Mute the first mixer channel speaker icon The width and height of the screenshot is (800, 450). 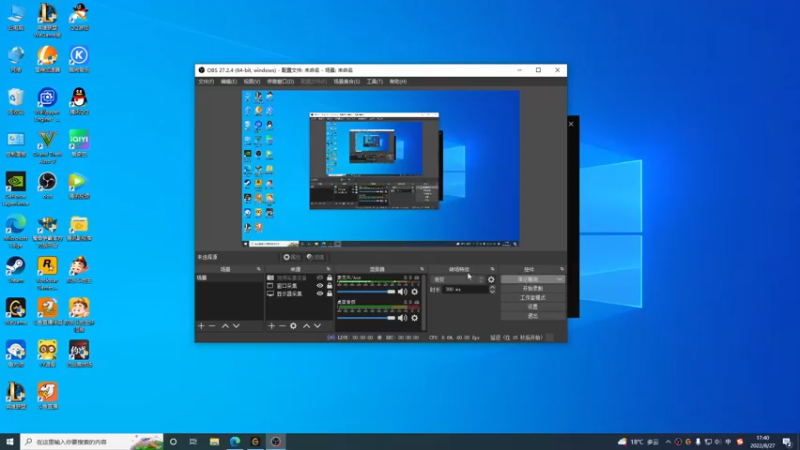click(x=403, y=291)
